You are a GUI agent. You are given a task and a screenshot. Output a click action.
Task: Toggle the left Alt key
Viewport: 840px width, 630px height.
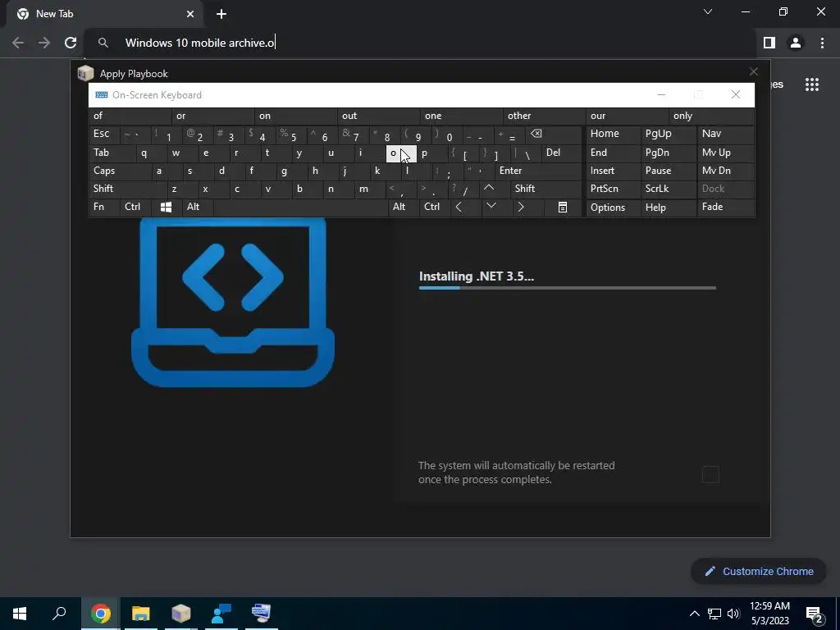coord(197,207)
